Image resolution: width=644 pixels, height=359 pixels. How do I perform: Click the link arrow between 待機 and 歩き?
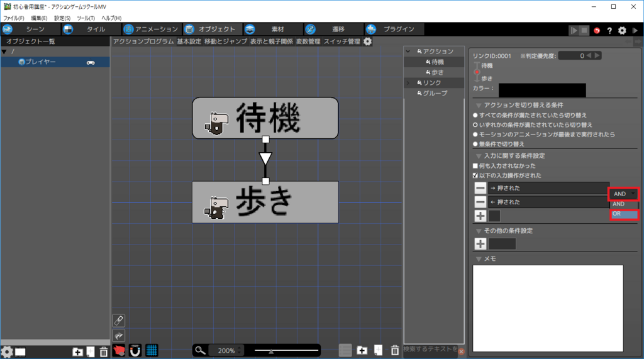265,158
